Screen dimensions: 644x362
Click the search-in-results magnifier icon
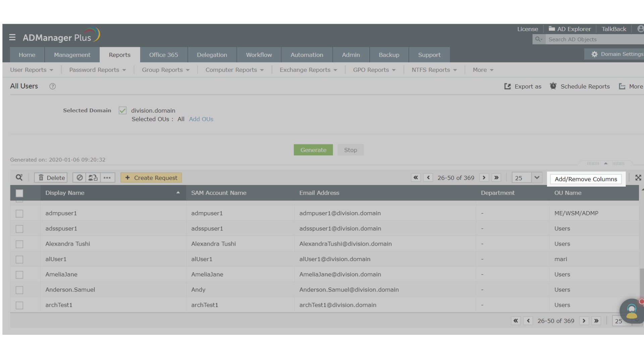[19, 177]
